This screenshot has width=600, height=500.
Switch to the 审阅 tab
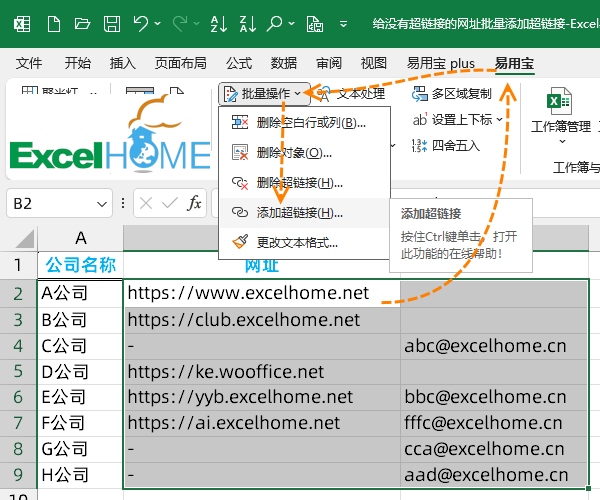[329, 63]
